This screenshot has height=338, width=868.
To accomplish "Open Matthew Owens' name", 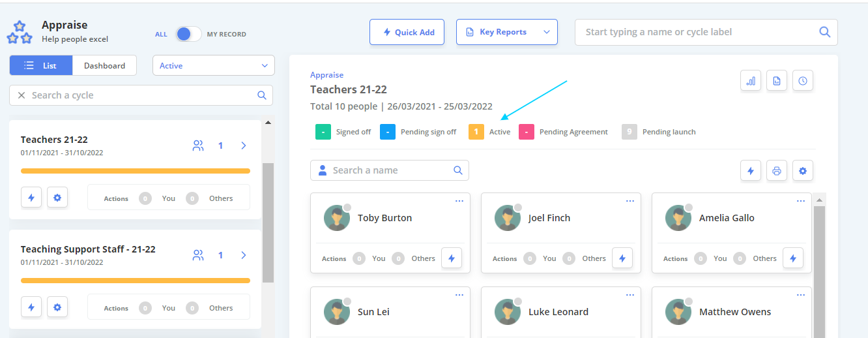I will [x=735, y=312].
